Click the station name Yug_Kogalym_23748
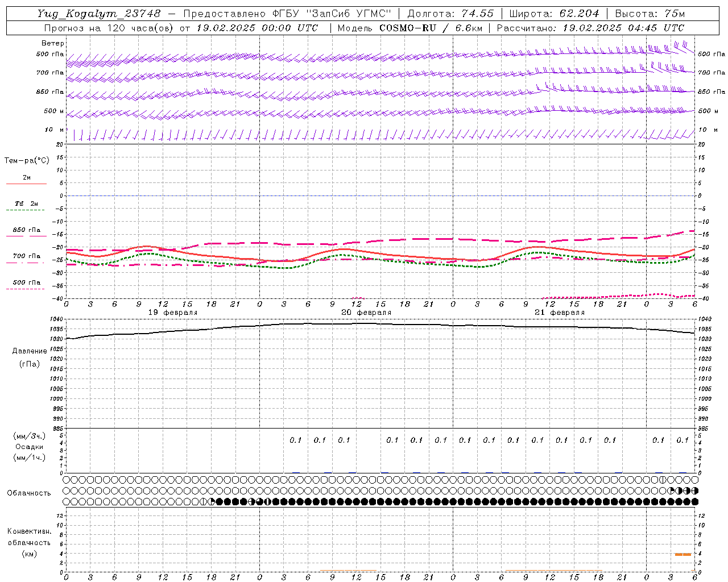This screenshot has width=728, height=582. point(99,14)
